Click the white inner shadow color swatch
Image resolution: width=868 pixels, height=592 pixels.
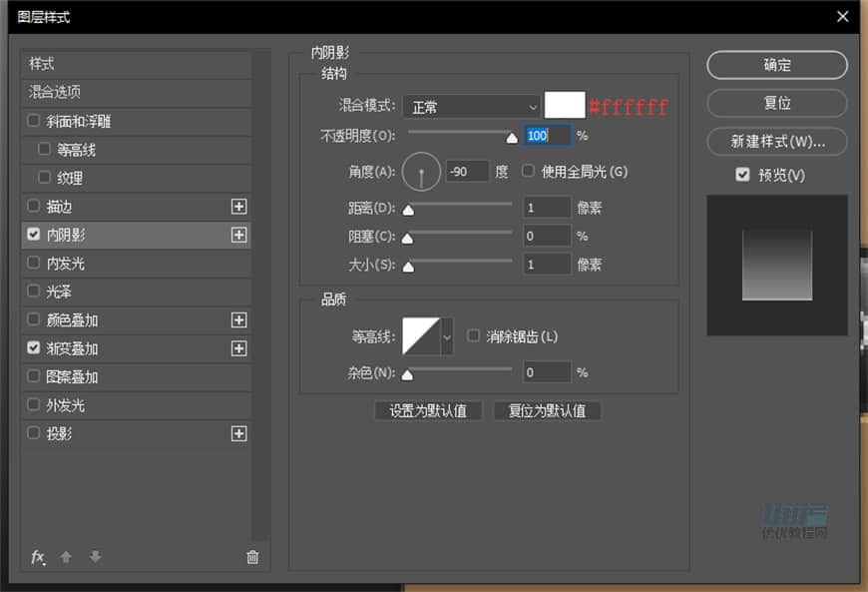pos(565,106)
